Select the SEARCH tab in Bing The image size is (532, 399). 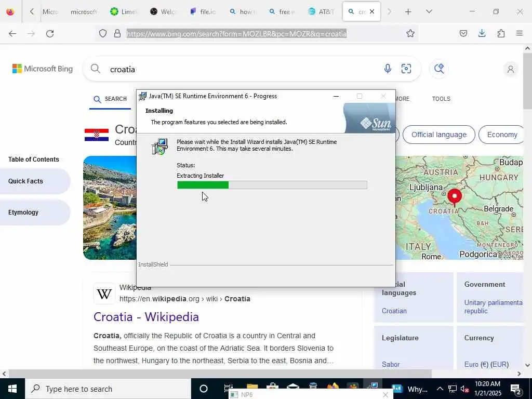110,99
